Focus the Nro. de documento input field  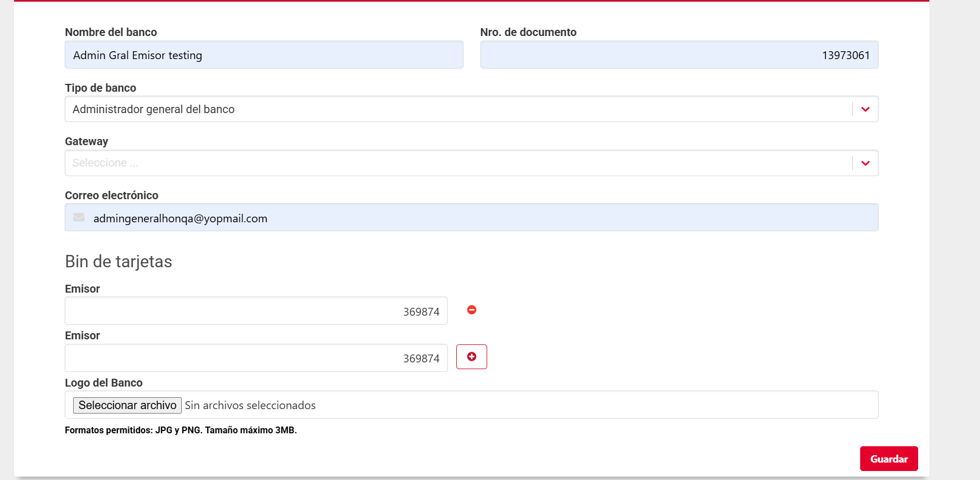678,55
